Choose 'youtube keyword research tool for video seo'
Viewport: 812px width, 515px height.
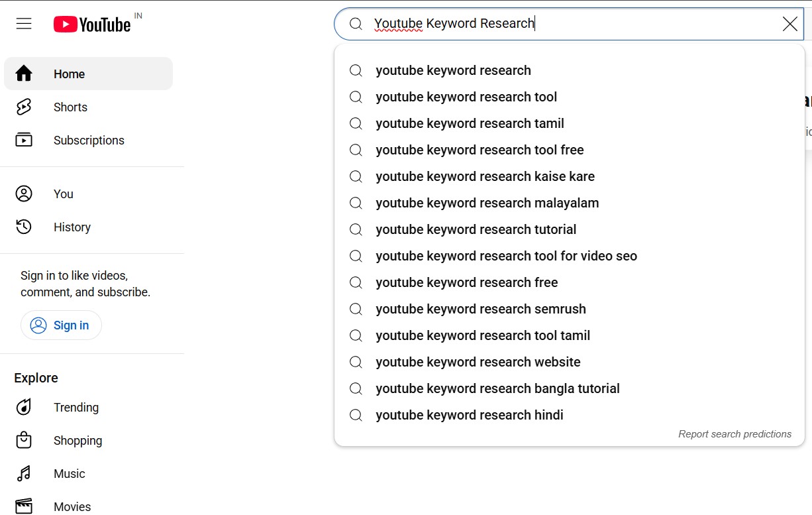coord(506,256)
